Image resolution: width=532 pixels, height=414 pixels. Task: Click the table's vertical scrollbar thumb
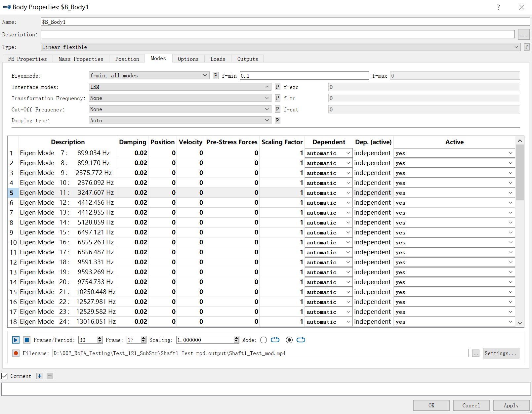520,172
